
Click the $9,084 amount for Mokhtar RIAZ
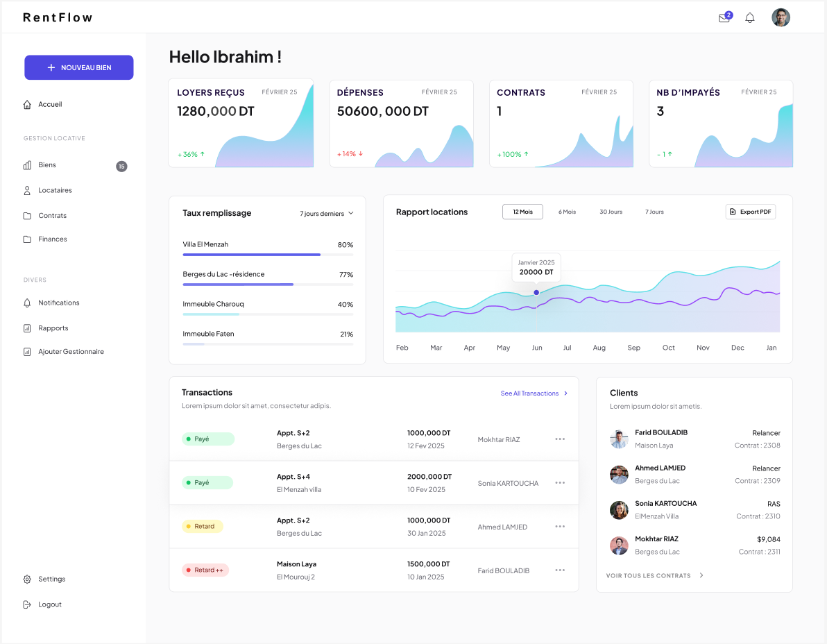click(769, 540)
